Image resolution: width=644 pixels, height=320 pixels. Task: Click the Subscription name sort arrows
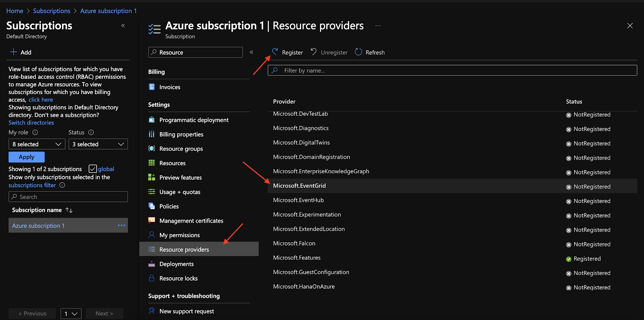[69, 210]
